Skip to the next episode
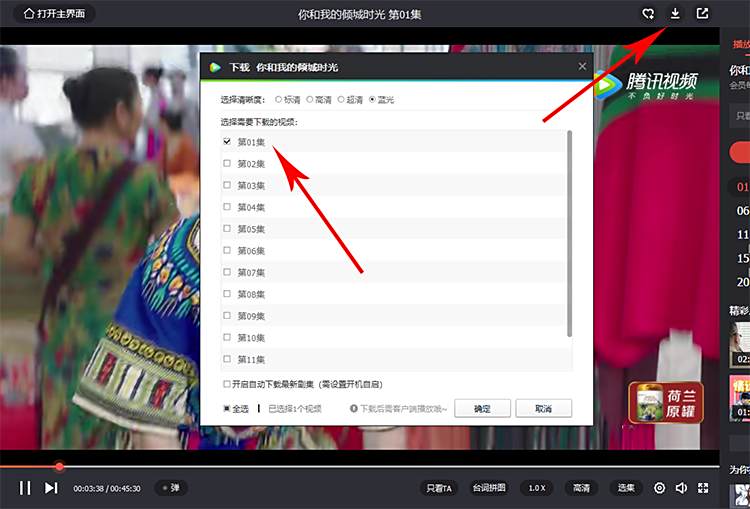750x509 pixels. pyautogui.click(x=51, y=487)
